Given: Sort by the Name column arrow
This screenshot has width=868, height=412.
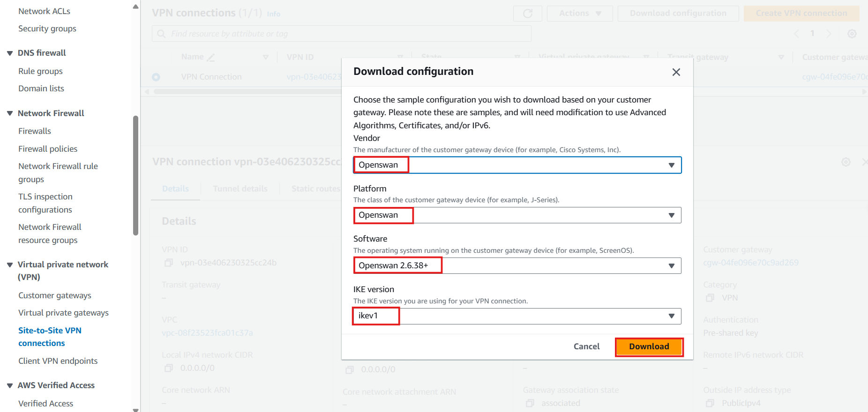Looking at the screenshot, I should (x=266, y=57).
